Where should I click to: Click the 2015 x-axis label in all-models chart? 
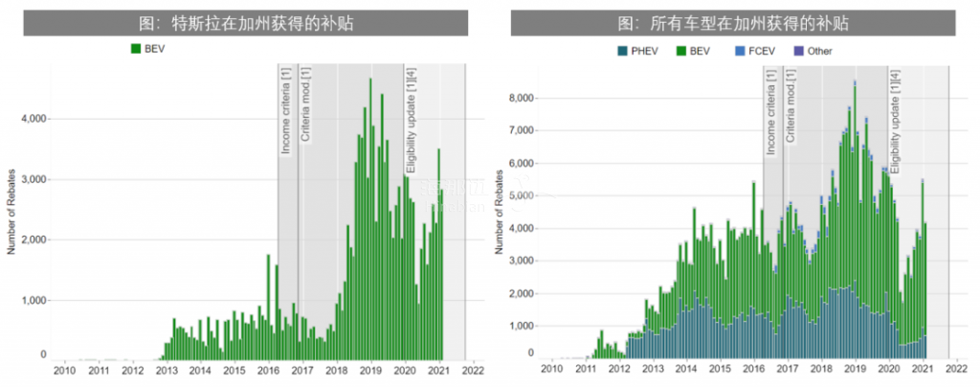click(720, 371)
